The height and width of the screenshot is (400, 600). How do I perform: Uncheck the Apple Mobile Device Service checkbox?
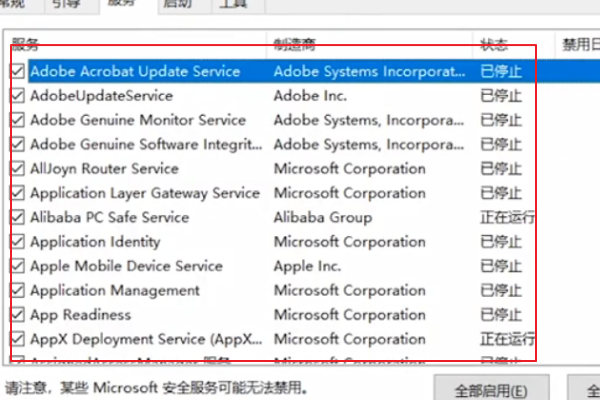(18, 266)
